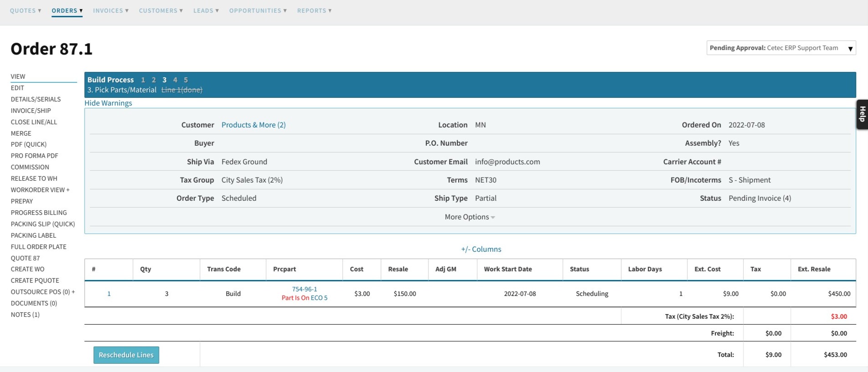Image resolution: width=868 pixels, height=372 pixels.
Task: Expand WORKORDER VIEW + in sidebar
Action: pyautogui.click(x=40, y=190)
